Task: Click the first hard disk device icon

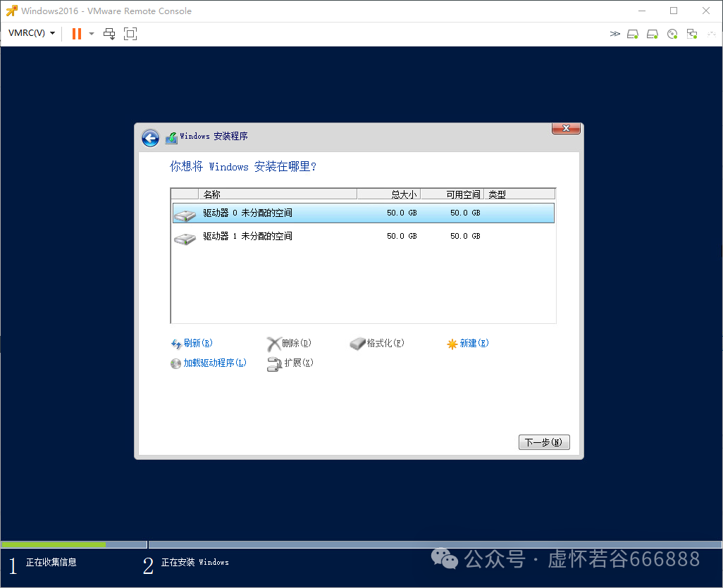Action: coord(633,34)
